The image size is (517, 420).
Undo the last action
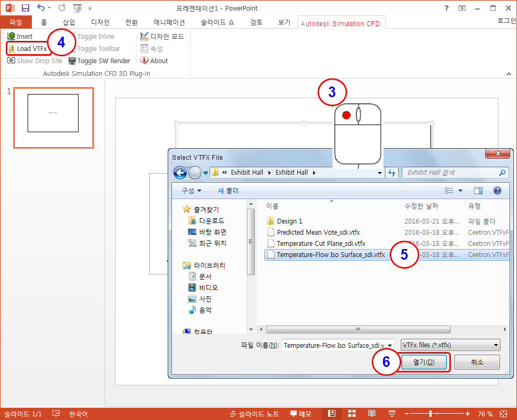point(40,7)
